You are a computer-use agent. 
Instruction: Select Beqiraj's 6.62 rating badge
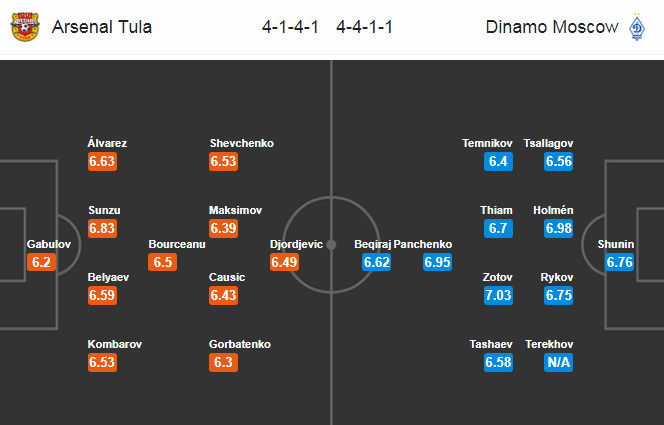pyautogui.click(x=376, y=262)
